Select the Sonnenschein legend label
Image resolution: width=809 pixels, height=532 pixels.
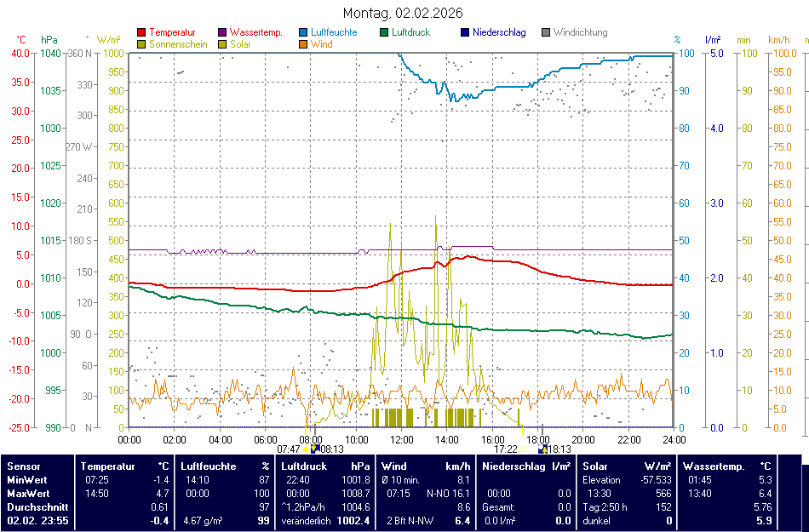pos(177,44)
